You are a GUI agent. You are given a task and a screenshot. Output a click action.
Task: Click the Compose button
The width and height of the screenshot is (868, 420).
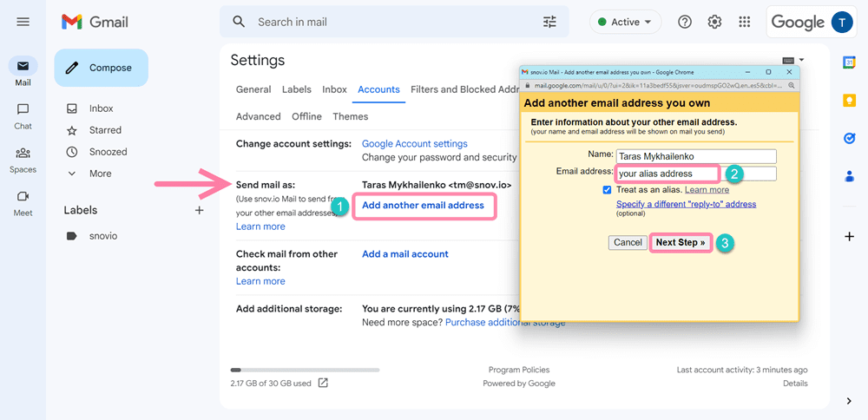pyautogui.click(x=101, y=68)
